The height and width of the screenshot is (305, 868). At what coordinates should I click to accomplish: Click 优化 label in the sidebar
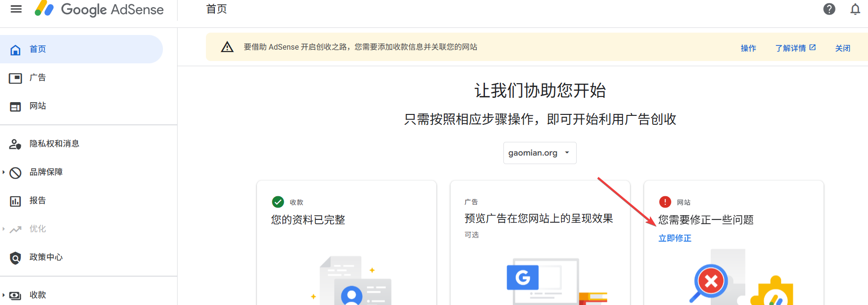[38, 229]
